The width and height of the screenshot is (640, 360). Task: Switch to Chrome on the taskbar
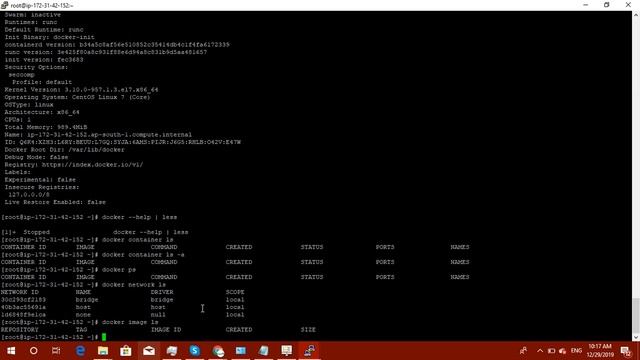click(218, 351)
